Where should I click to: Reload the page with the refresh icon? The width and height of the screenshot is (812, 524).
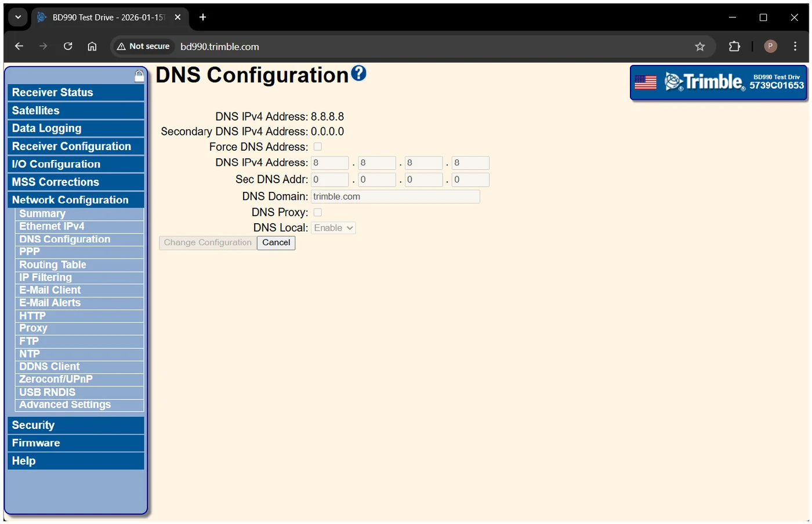point(68,46)
